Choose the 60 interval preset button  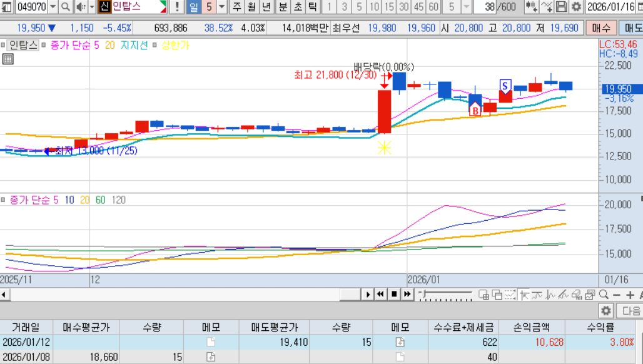coord(433,6)
